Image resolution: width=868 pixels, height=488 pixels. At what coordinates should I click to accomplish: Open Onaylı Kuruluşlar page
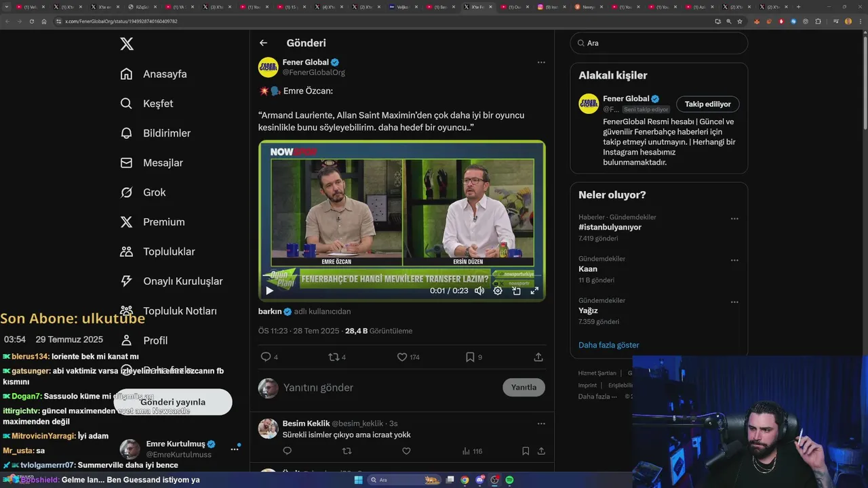point(171,281)
